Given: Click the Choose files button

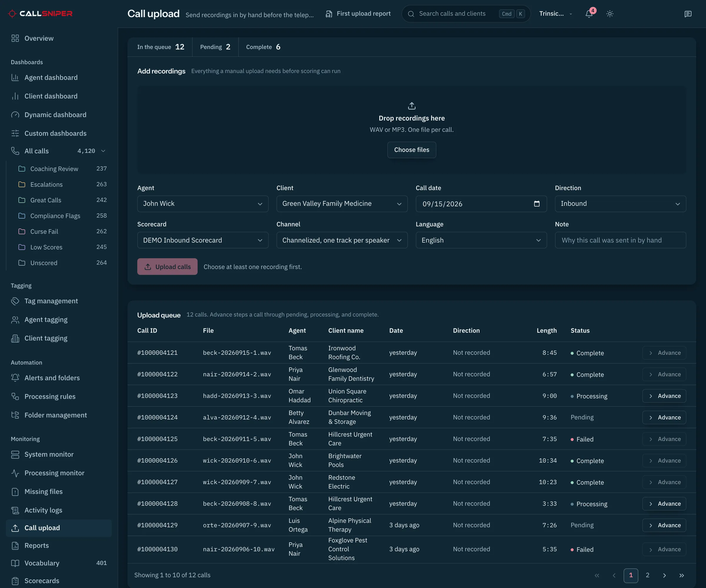Looking at the screenshot, I should [x=412, y=150].
